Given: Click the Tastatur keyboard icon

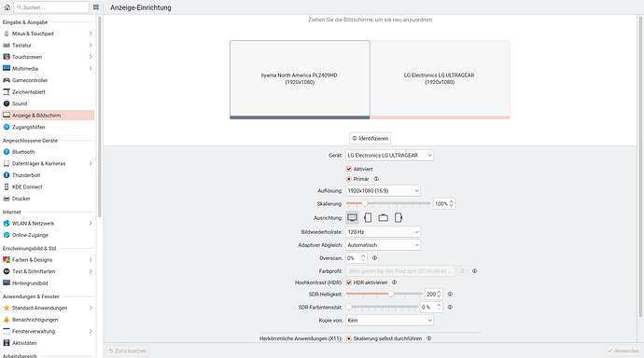Looking at the screenshot, I should 7,45.
